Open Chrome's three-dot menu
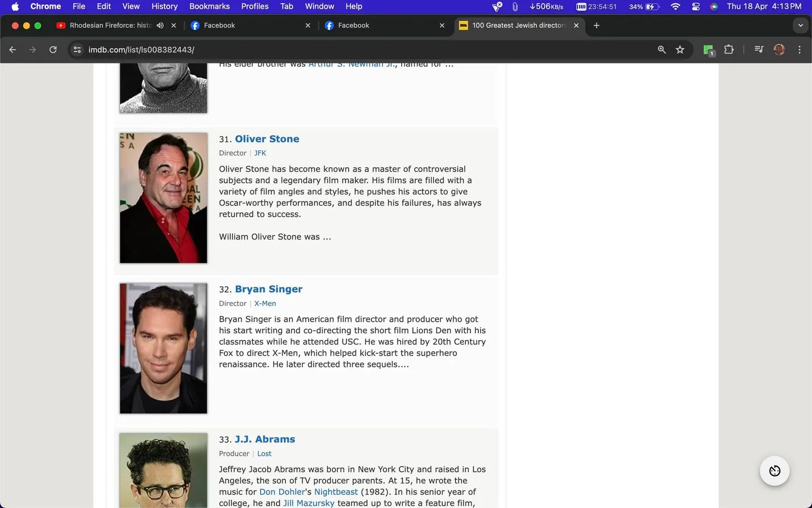812x508 pixels. coord(800,49)
